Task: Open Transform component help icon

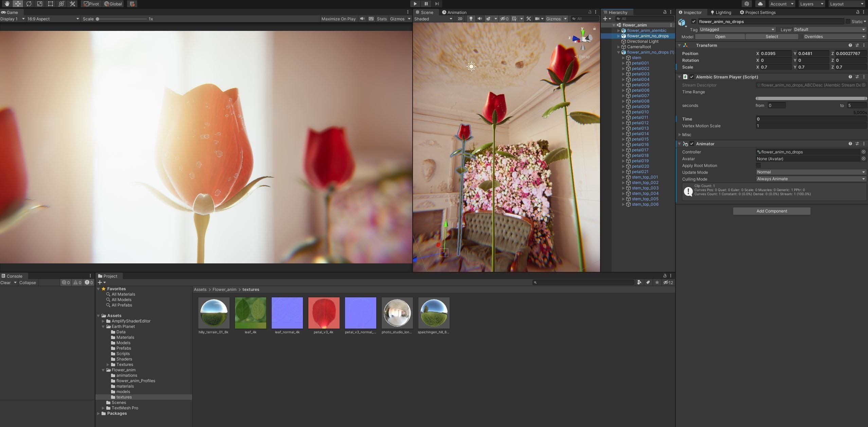Action: pyautogui.click(x=850, y=45)
